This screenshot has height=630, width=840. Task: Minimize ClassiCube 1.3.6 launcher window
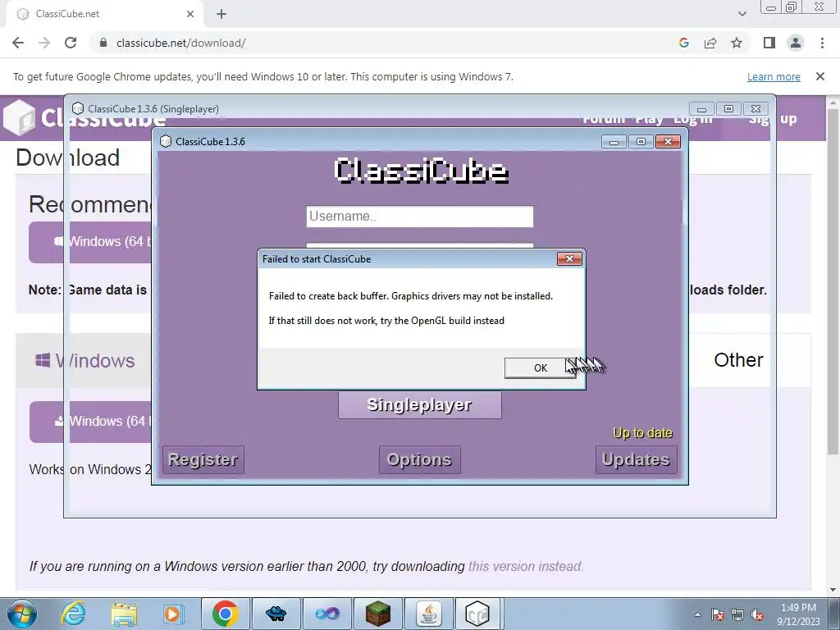point(614,141)
